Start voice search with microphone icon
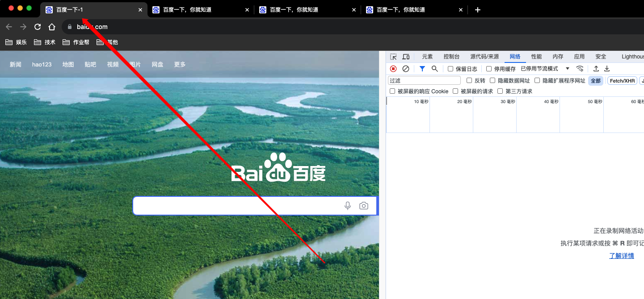 (x=348, y=206)
